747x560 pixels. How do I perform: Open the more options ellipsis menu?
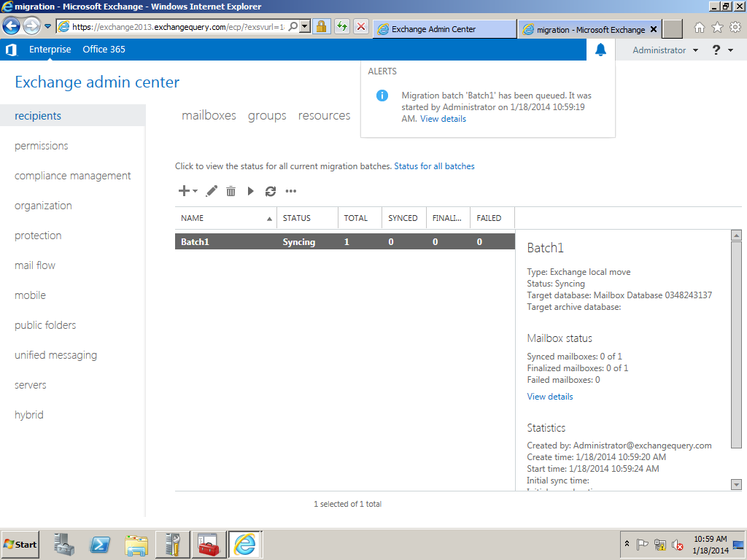click(291, 191)
